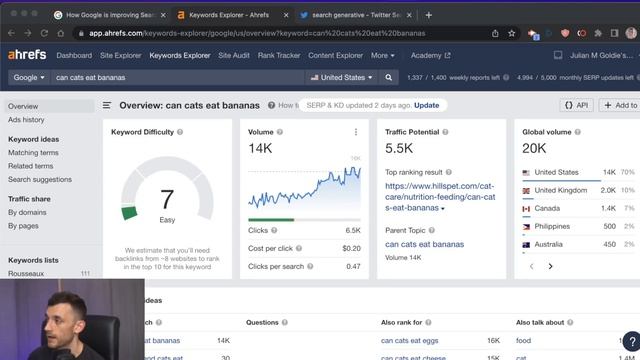Expand the top ranking result URL dropdown arrow
The image size is (640, 360).
point(443,209)
